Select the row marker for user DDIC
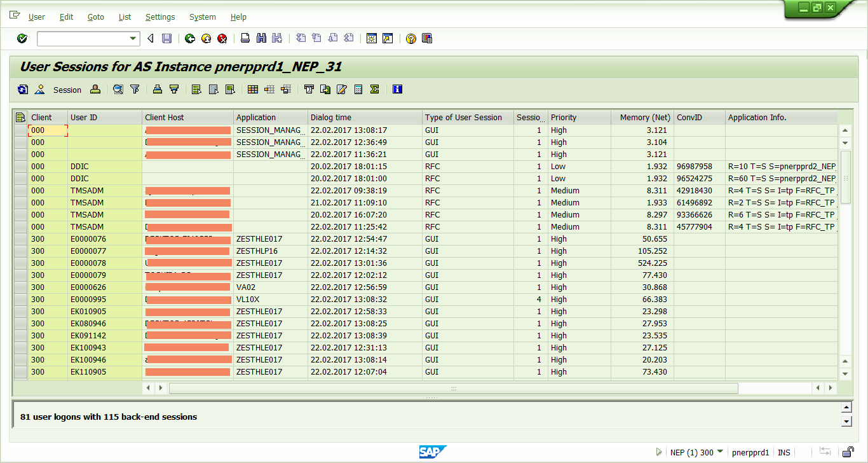This screenshot has height=463, width=868. 22,166
